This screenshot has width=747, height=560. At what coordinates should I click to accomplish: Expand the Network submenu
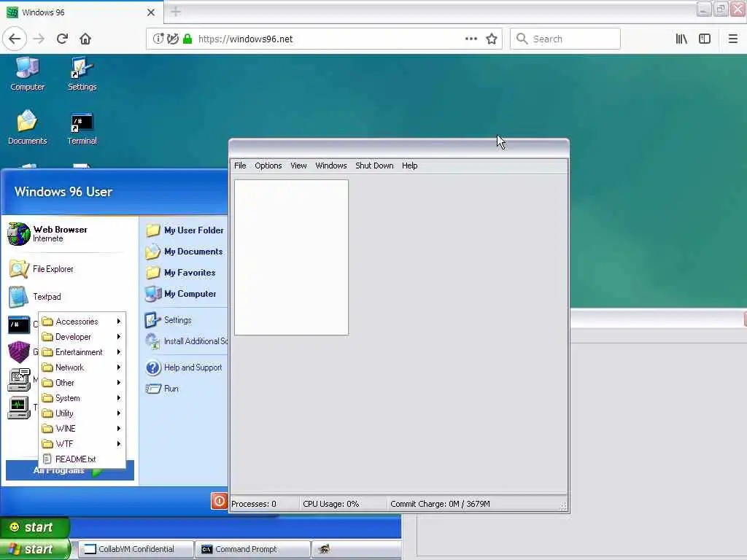click(82, 367)
